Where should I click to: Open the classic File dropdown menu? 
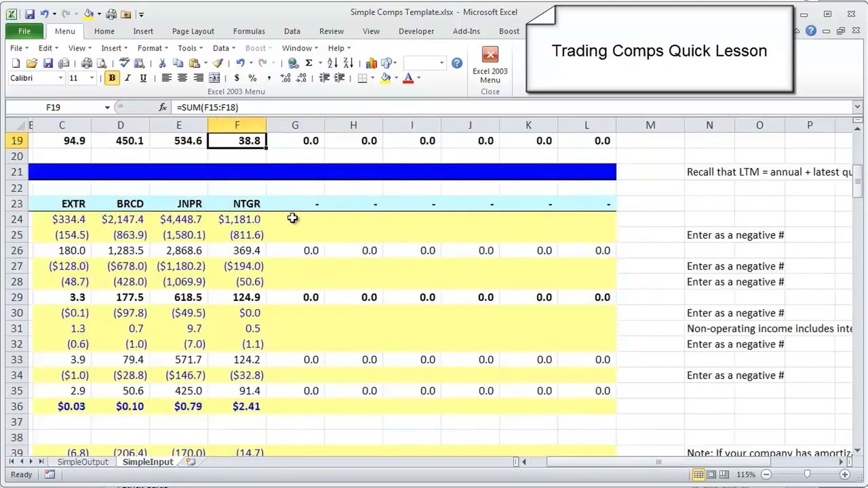point(18,48)
